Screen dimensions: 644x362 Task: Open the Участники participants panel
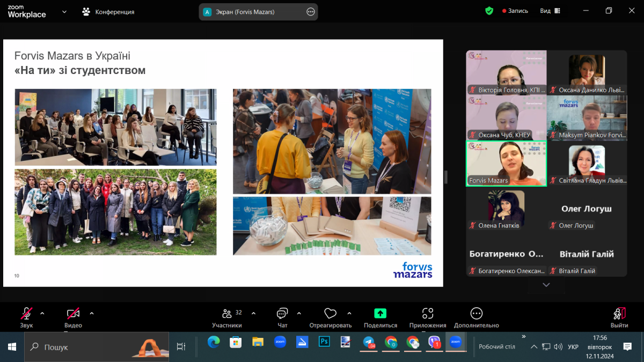click(227, 314)
